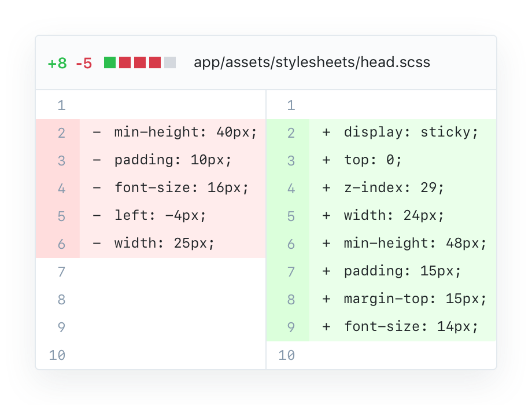Screen dimensions: 532x405
Task: Open the app/assets/stylesheets/head.scss file link
Action: (x=312, y=62)
